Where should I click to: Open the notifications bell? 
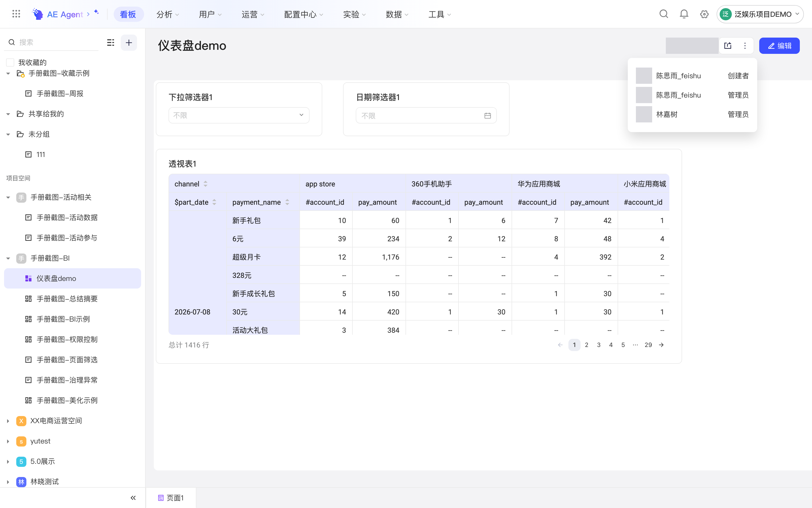[x=684, y=14]
